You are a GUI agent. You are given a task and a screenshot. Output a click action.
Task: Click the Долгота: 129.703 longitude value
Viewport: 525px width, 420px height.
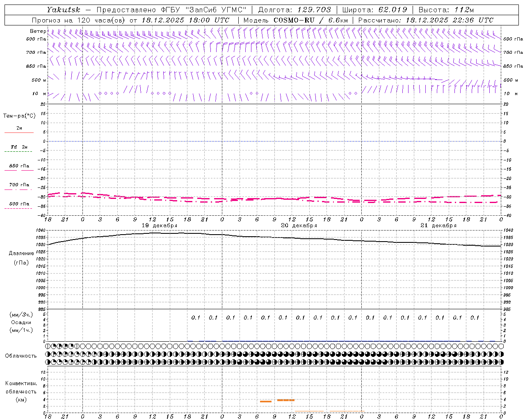coord(294,10)
